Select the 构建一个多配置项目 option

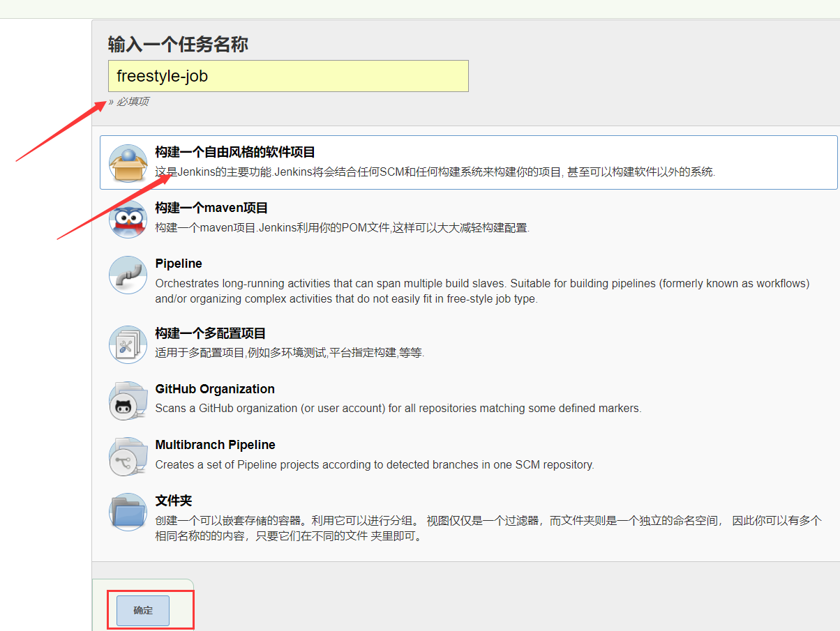tap(209, 333)
